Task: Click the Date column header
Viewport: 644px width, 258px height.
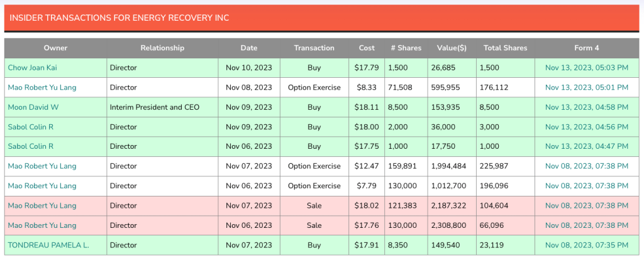Action: (x=249, y=48)
